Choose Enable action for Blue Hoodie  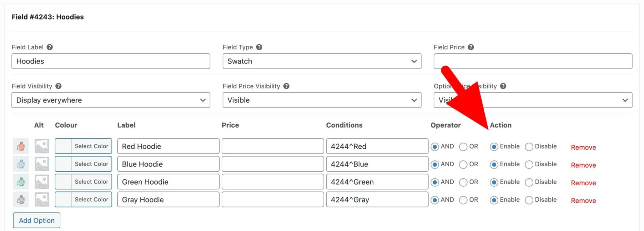coord(494,165)
